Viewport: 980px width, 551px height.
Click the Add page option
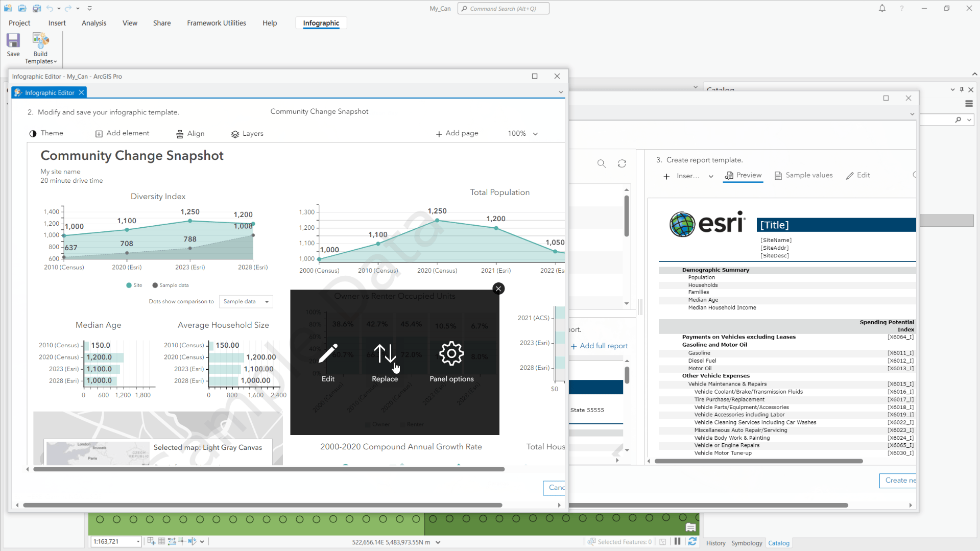(457, 133)
